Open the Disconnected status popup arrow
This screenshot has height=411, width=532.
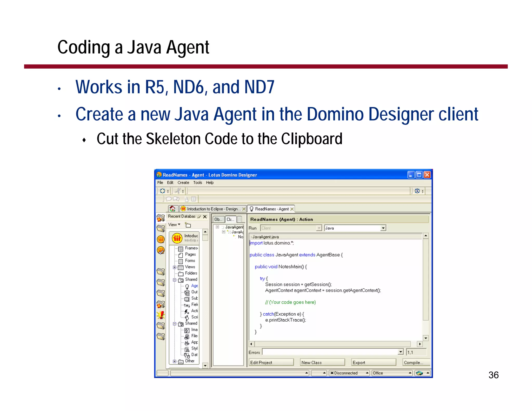[x=367, y=373]
